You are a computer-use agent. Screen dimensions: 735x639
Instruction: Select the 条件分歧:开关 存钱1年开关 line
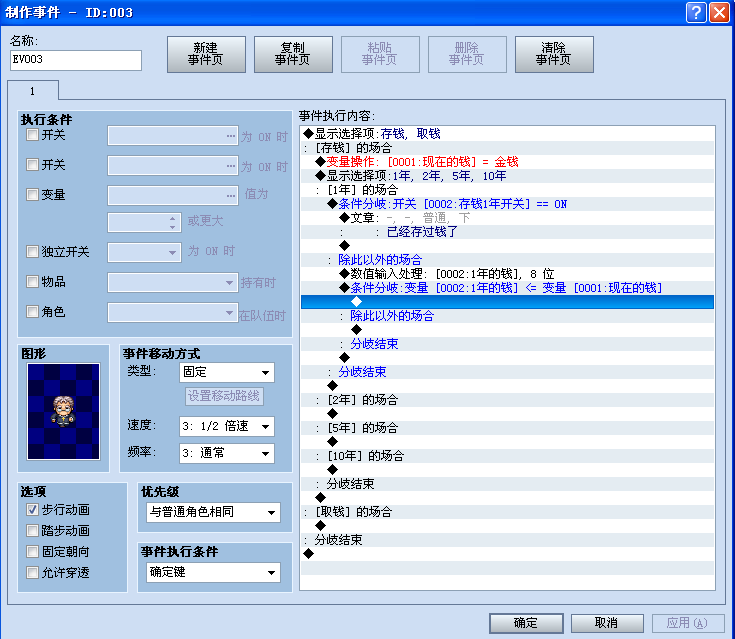click(x=508, y=204)
